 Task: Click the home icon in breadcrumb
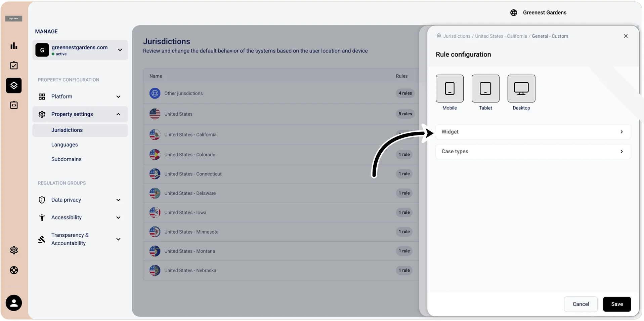pyautogui.click(x=439, y=36)
